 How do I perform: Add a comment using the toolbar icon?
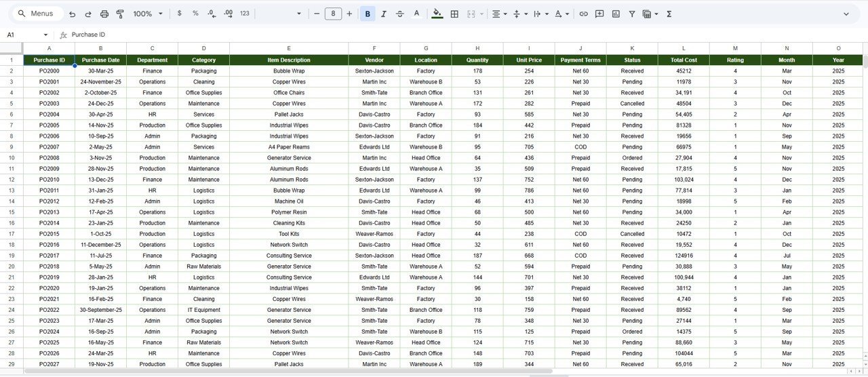coord(599,14)
